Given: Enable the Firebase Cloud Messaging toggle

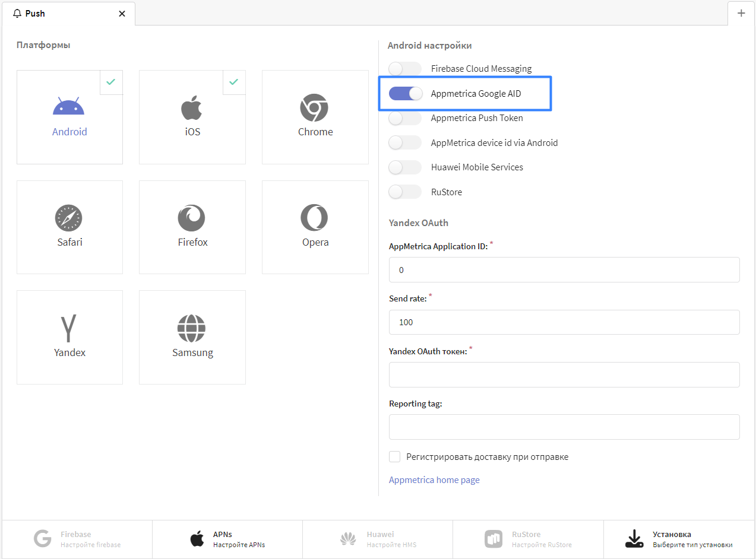Looking at the screenshot, I should tap(405, 69).
